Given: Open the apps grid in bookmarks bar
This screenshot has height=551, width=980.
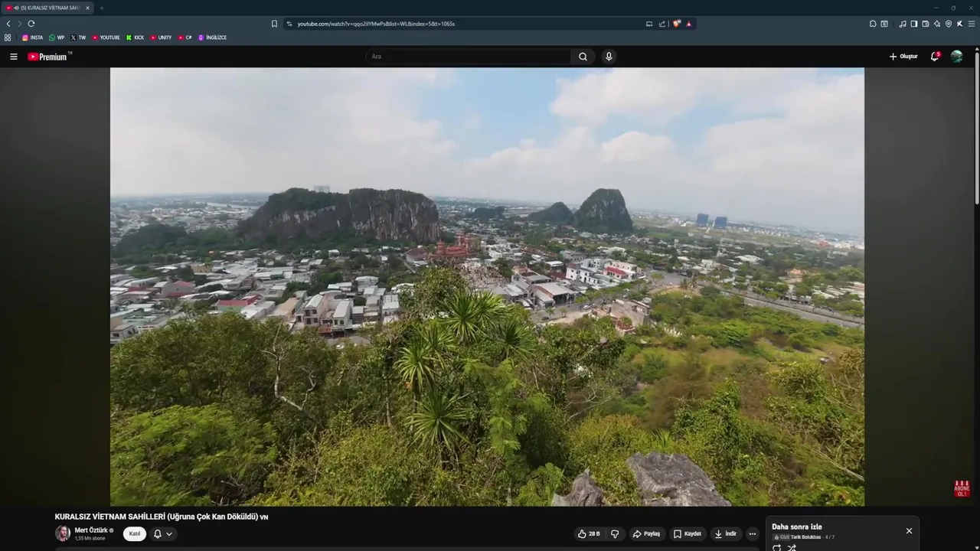Looking at the screenshot, I should [x=8, y=37].
